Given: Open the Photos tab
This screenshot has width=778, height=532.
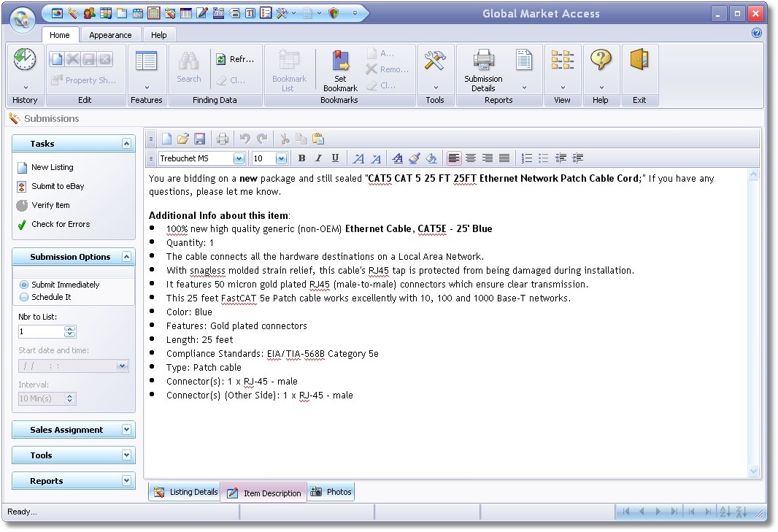Looking at the screenshot, I should tap(331, 492).
